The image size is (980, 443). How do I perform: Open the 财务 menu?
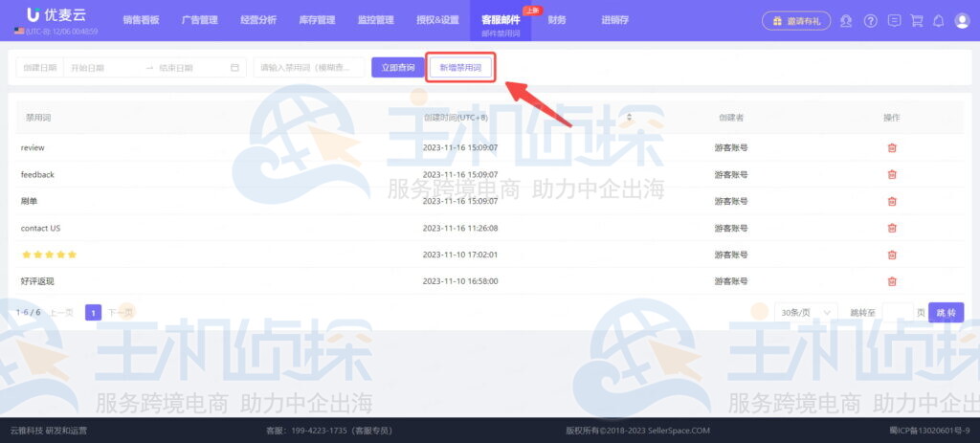557,20
